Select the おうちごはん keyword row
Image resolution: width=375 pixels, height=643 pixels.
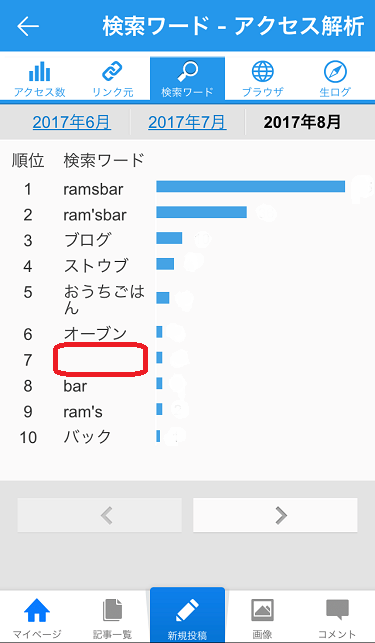point(188,299)
